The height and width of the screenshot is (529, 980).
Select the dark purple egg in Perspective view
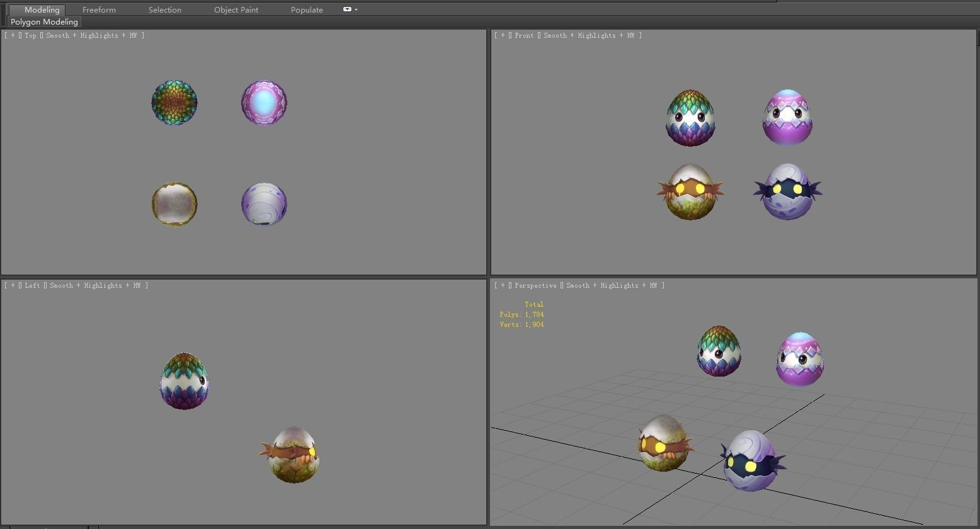coord(753,461)
